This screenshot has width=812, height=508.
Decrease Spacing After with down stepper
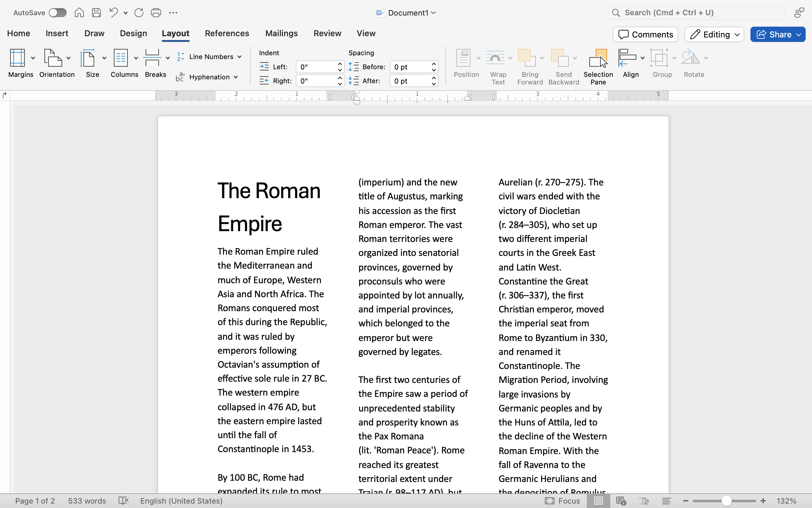[x=434, y=84]
